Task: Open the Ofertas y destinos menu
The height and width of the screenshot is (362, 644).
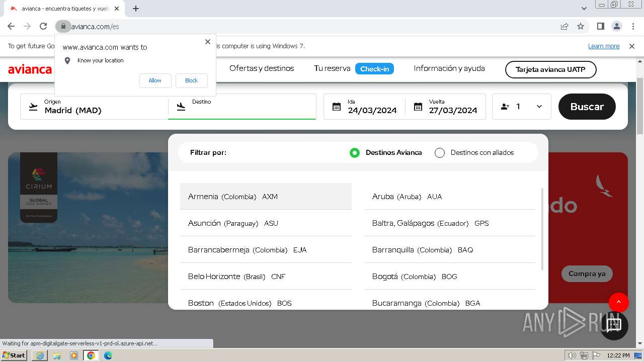Action: click(x=262, y=68)
